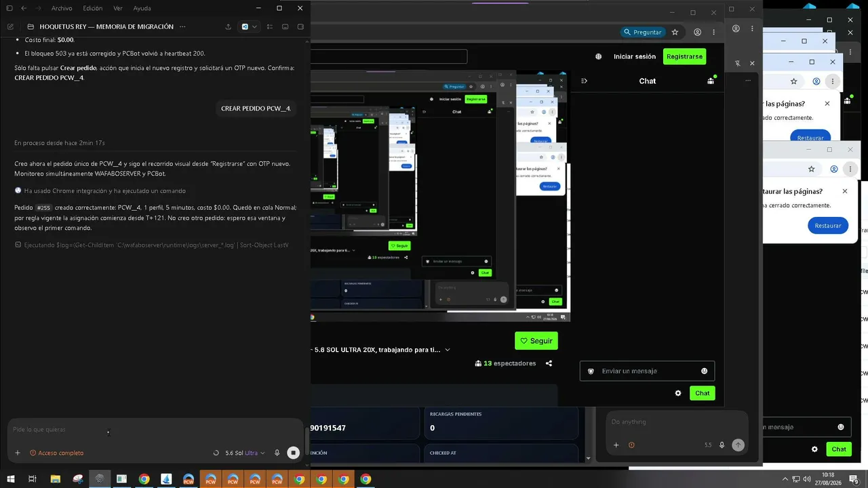
Task: Click the Restaurar button in right background window
Action: [x=827, y=226]
